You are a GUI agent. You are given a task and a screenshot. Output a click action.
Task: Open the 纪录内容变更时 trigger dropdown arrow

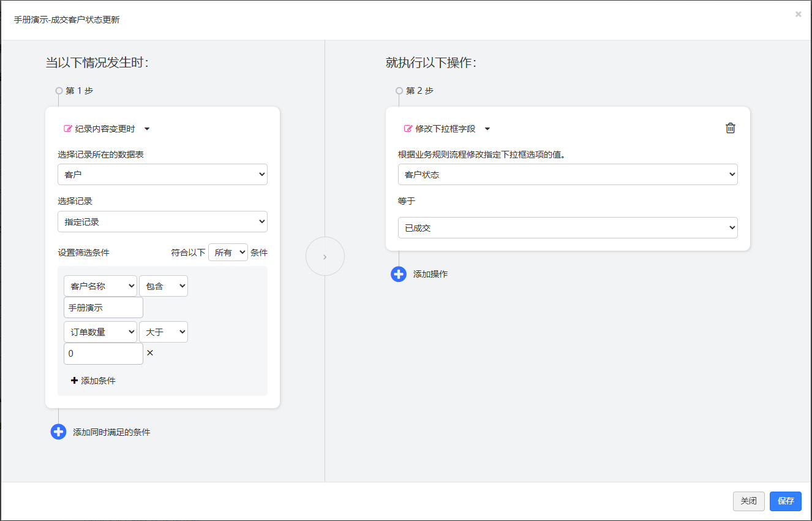(x=147, y=129)
